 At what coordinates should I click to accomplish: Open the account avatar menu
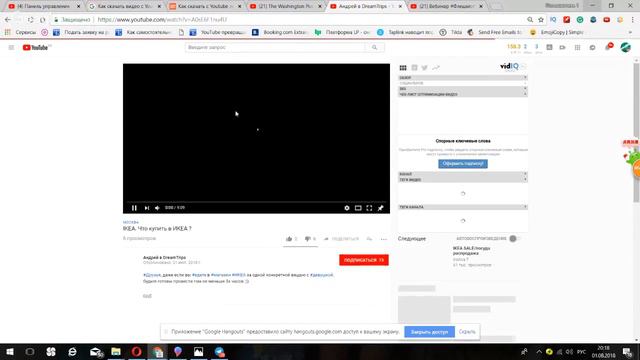(x=625, y=47)
